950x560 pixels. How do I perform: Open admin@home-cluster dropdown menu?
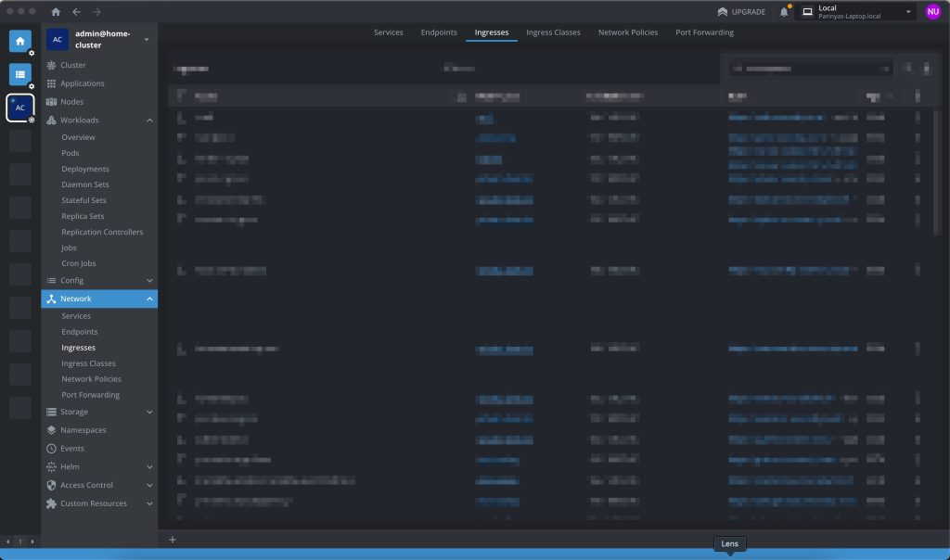147,39
